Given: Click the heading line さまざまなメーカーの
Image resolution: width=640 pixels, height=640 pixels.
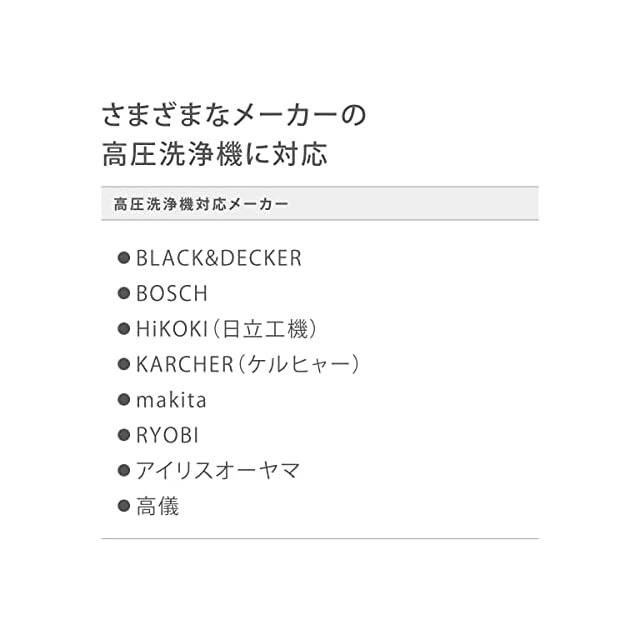Looking at the screenshot, I should (x=234, y=115).
